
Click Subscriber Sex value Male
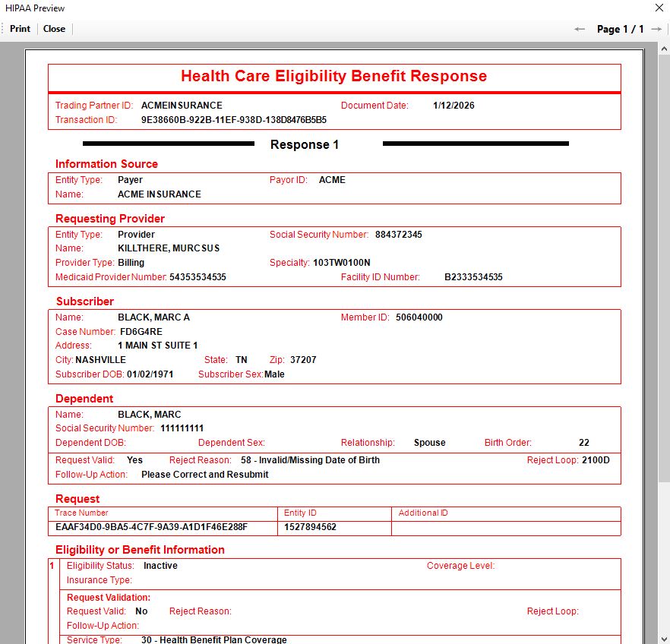pos(274,374)
